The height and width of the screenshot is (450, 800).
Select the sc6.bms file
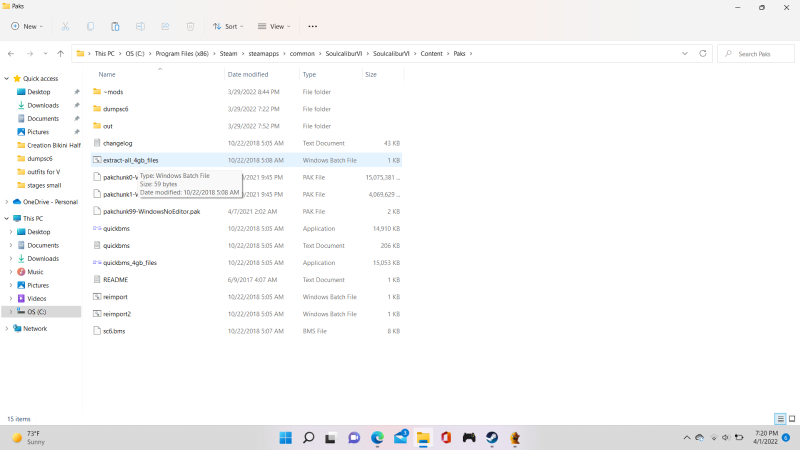(x=114, y=331)
